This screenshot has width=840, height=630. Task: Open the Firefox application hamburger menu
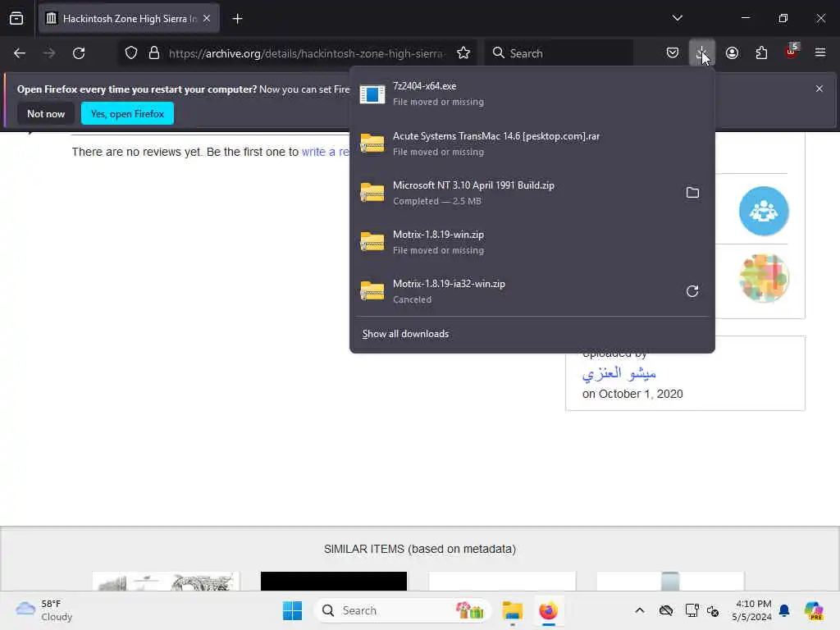point(820,52)
